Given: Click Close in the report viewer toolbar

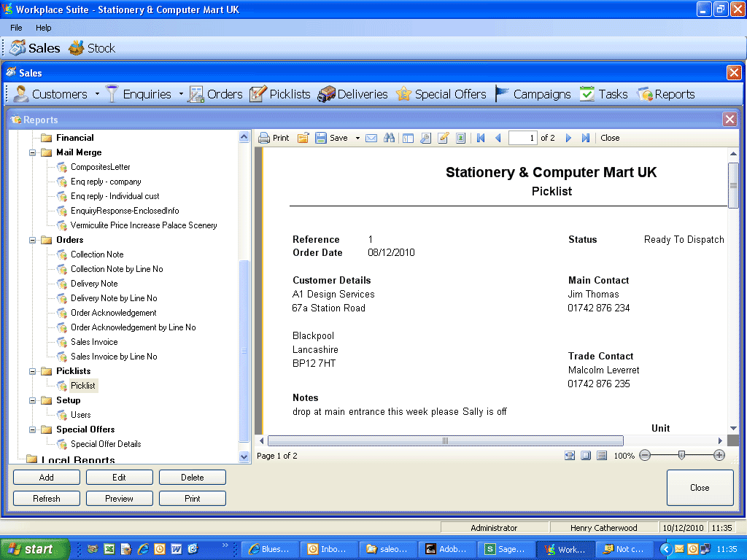Looking at the screenshot, I should point(610,138).
